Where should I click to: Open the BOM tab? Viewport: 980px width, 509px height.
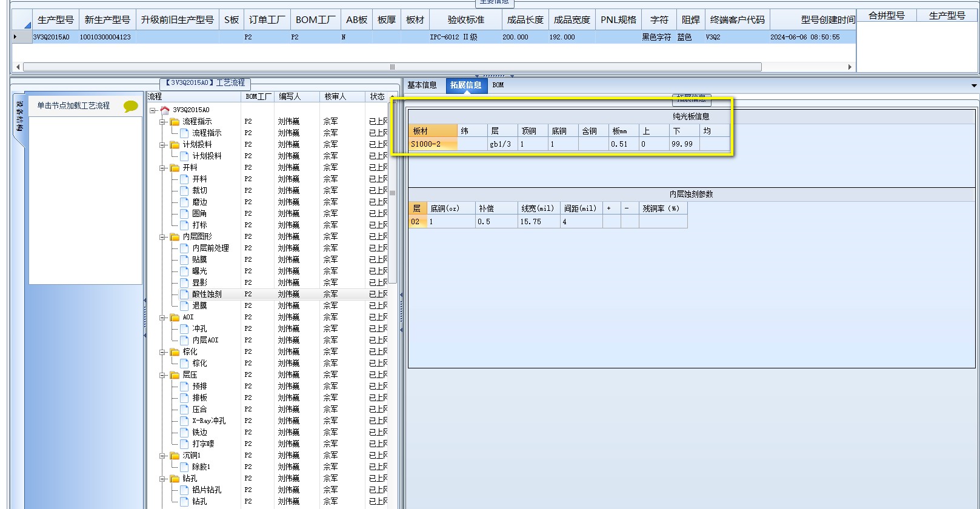[x=498, y=85]
